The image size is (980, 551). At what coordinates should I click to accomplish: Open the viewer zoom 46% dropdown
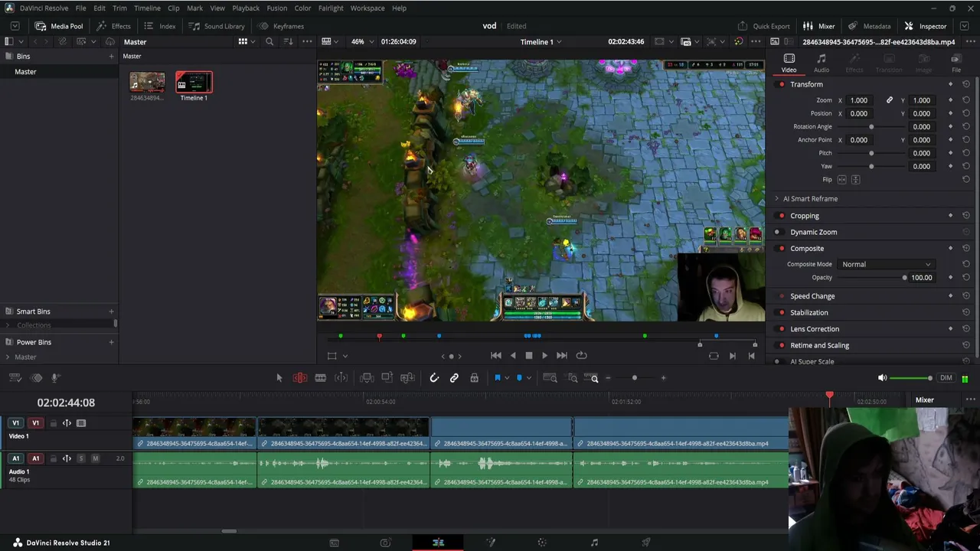(361, 42)
